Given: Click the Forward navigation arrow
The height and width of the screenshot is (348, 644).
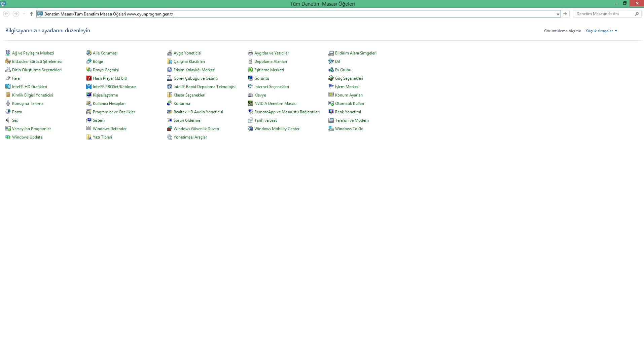Looking at the screenshot, I should (16, 14).
